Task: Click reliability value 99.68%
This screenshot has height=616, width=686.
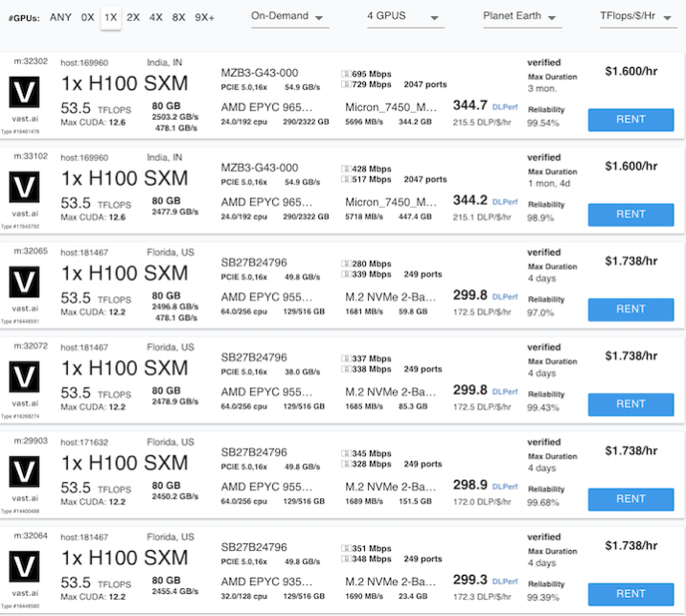Action: click(543, 503)
